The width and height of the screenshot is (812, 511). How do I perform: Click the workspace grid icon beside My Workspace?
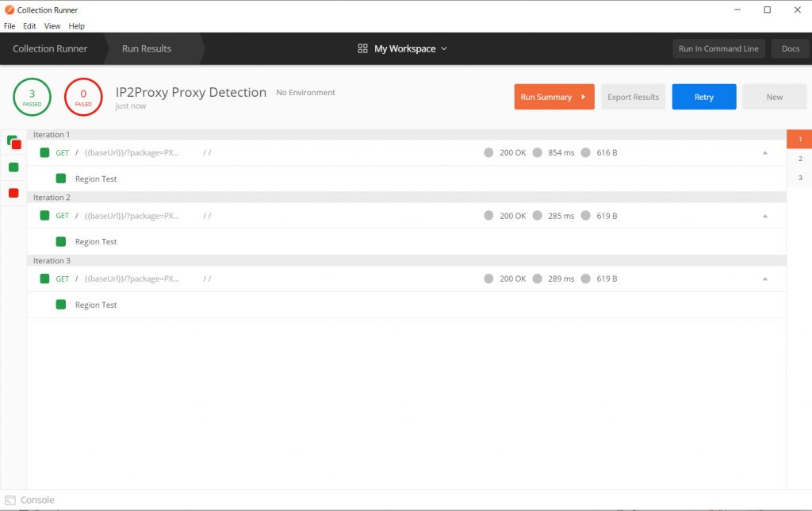[363, 48]
